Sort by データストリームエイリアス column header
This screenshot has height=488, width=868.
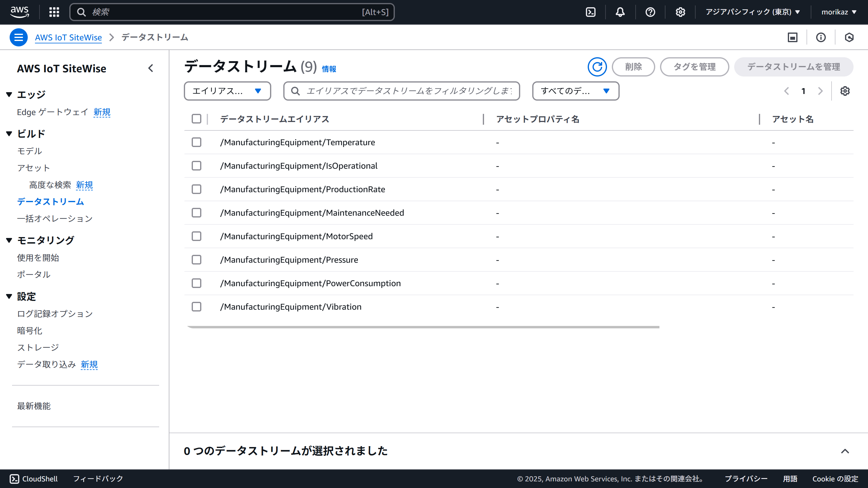(x=275, y=119)
